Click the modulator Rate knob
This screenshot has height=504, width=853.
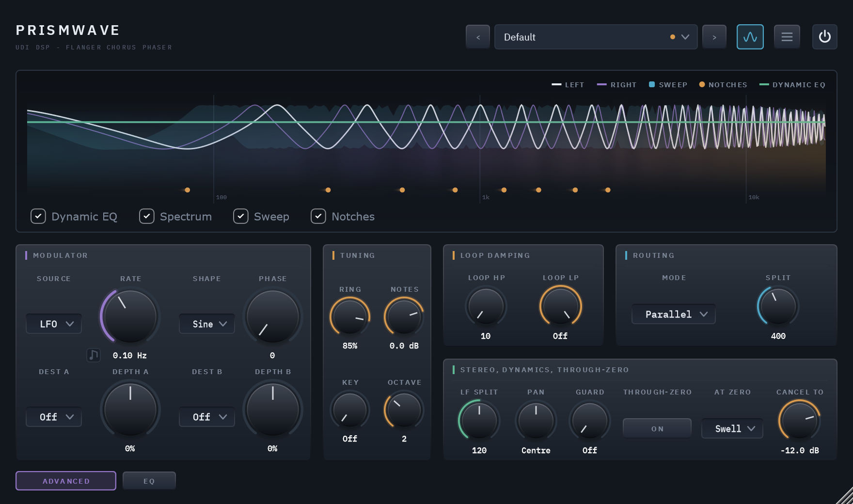point(130,316)
